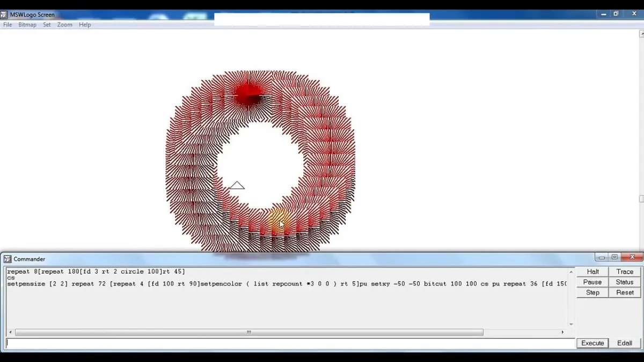Restore down the MSWLogo Screen window
The width and height of the screenshot is (644, 362).
coord(616,14)
